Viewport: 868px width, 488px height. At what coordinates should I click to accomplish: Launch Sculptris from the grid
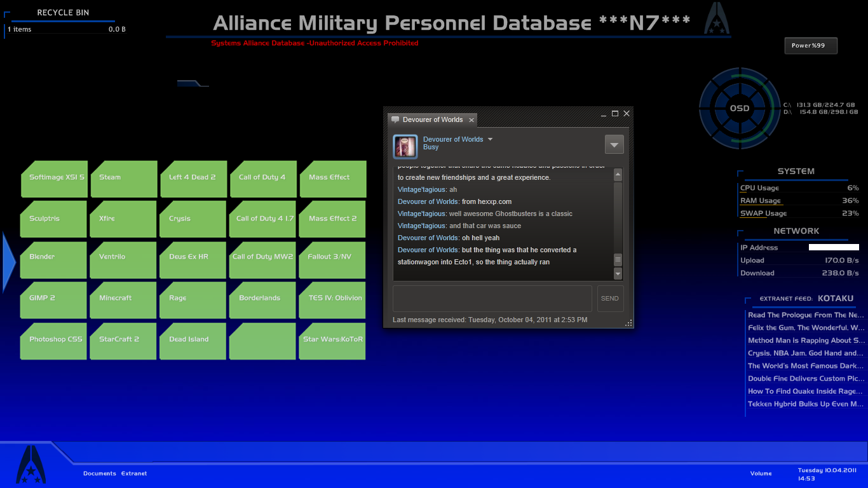[53, 219]
